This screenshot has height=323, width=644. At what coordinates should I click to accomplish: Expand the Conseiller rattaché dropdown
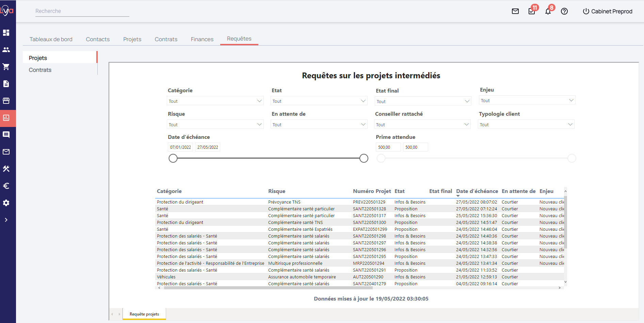tap(422, 125)
